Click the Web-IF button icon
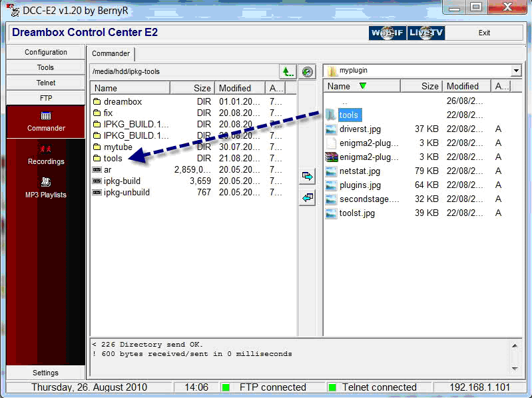Viewport: 532px width, 398px height. 387,33
